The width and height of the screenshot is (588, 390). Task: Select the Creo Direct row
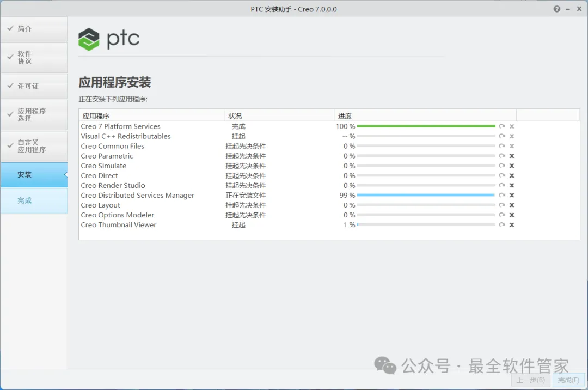(329, 175)
